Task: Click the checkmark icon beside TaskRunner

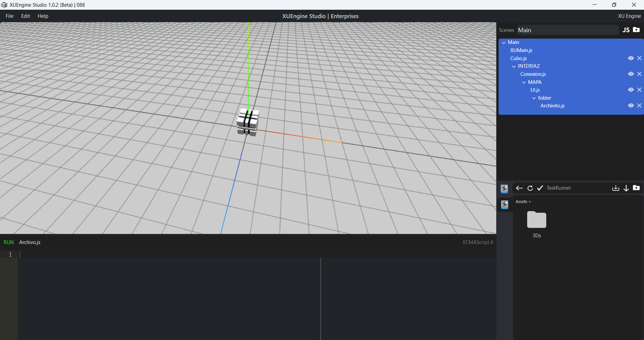Action: pyautogui.click(x=540, y=188)
